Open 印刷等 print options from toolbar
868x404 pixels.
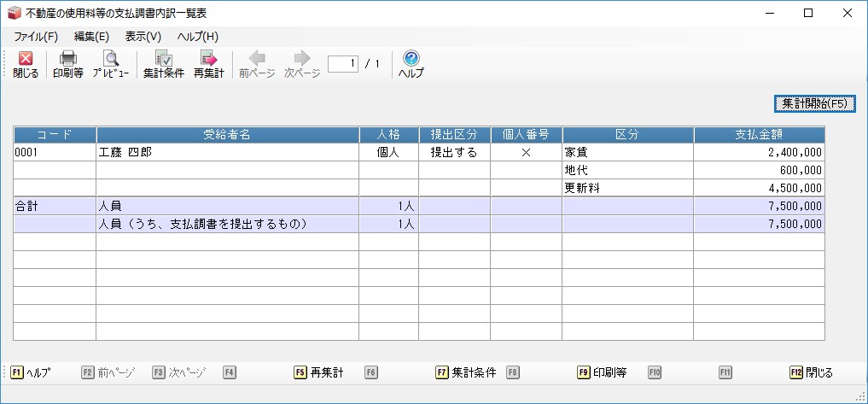(x=67, y=59)
